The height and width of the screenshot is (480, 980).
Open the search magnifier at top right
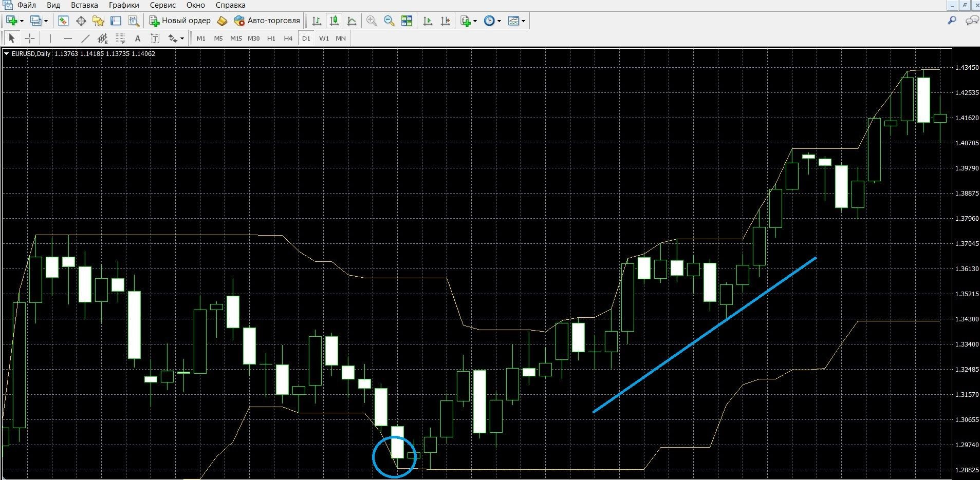tap(952, 21)
